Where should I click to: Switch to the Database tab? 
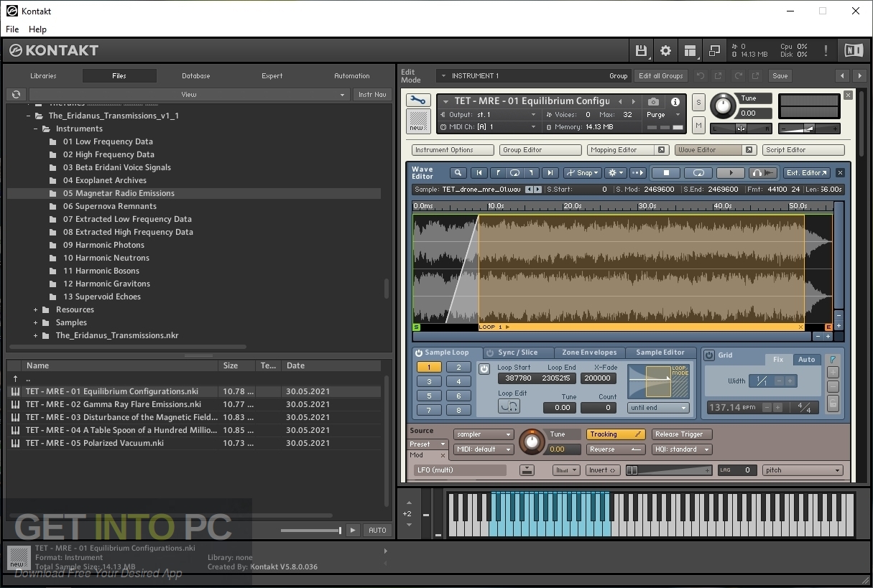pyautogui.click(x=195, y=75)
